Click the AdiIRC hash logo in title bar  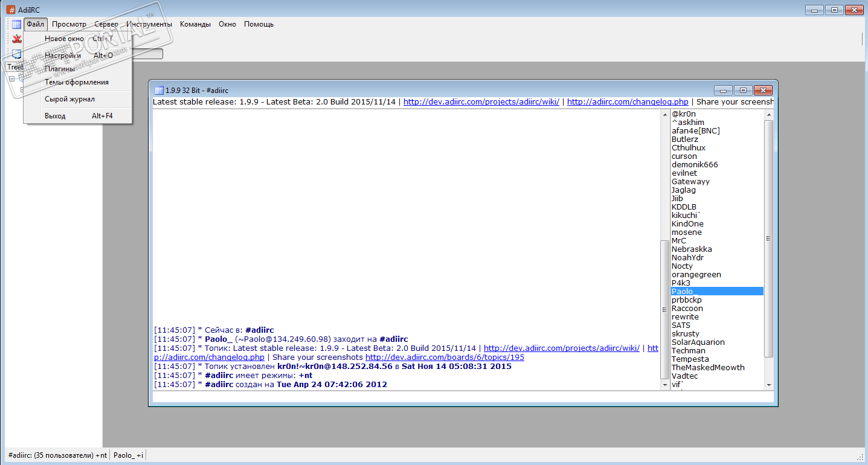point(10,10)
